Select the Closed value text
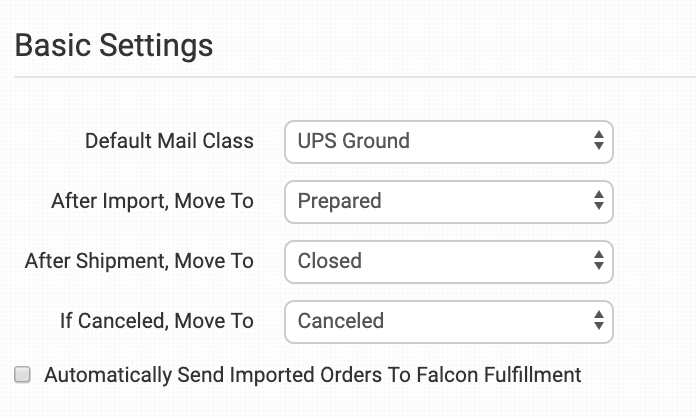 pyautogui.click(x=329, y=261)
